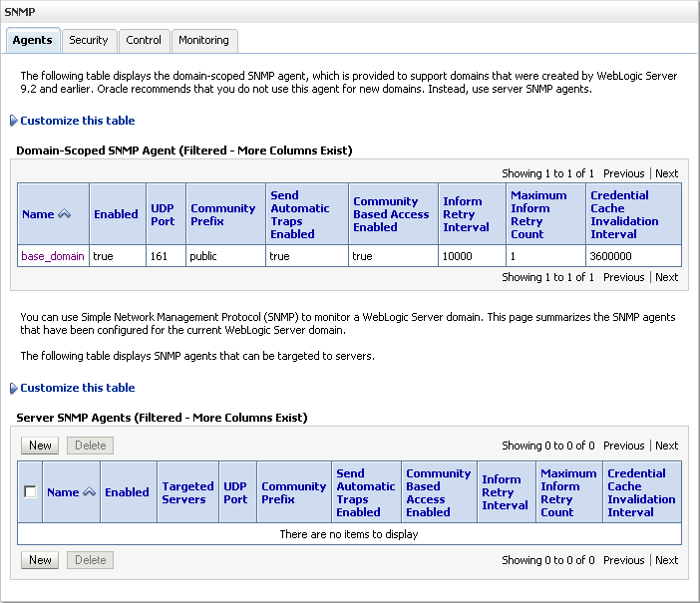The width and height of the screenshot is (700, 603).
Task: Click the Delete button above the Server SNMP Agents table
Action: 90,446
